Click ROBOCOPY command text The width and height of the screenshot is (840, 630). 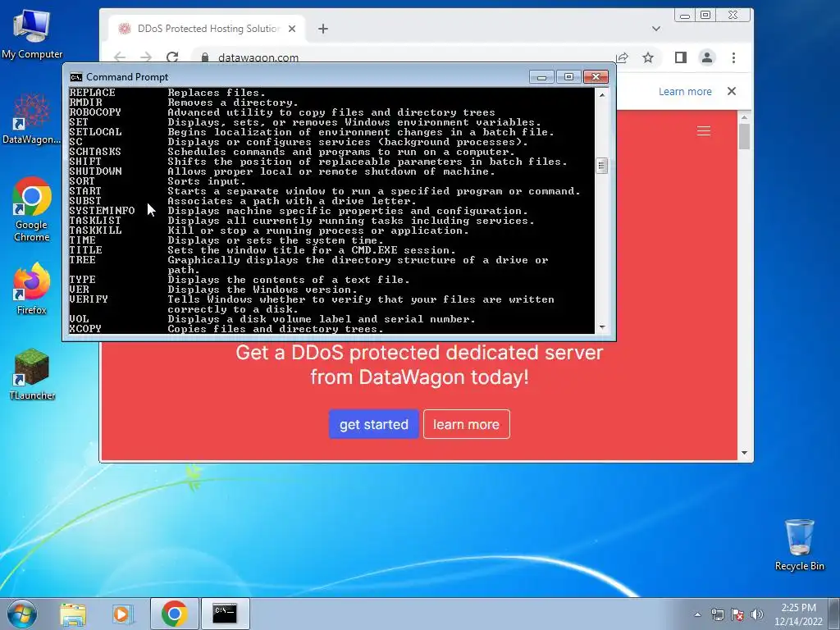95,112
